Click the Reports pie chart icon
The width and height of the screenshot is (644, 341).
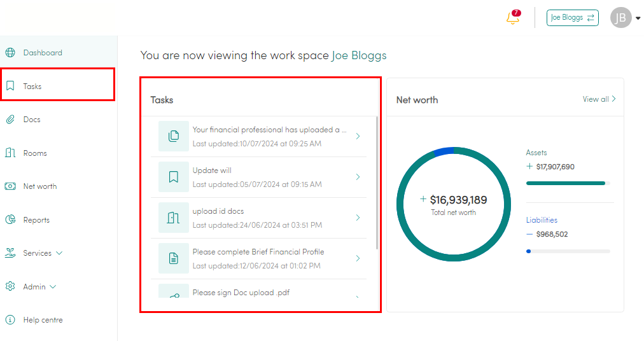pyautogui.click(x=10, y=219)
